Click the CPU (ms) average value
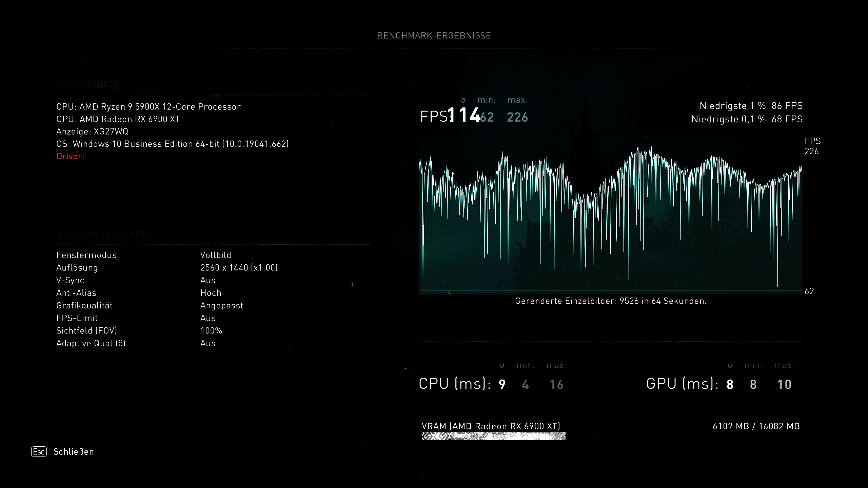Image resolution: width=868 pixels, height=488 pixels. (x=502, y=384)
